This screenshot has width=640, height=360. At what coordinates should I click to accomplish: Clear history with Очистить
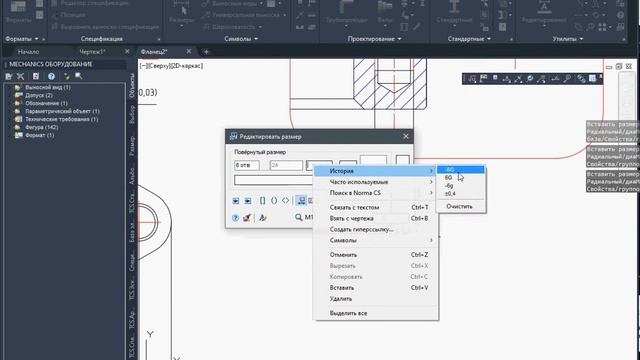click(x=460, y=206)
